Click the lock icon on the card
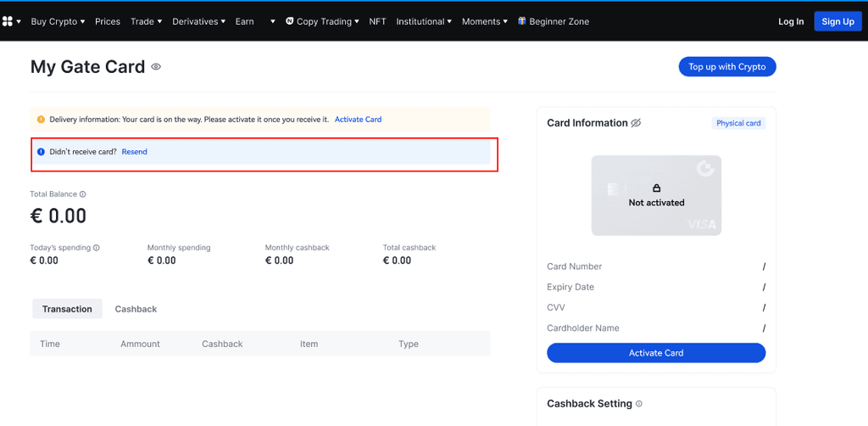Screen dimensions: 868x426 point(656,188)
